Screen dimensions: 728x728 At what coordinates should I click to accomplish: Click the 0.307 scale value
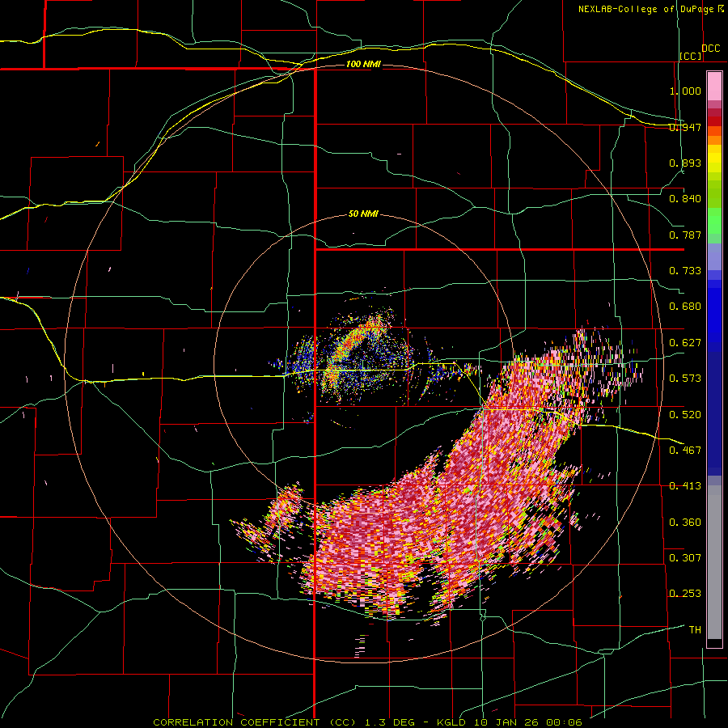[x=685, y=558]
